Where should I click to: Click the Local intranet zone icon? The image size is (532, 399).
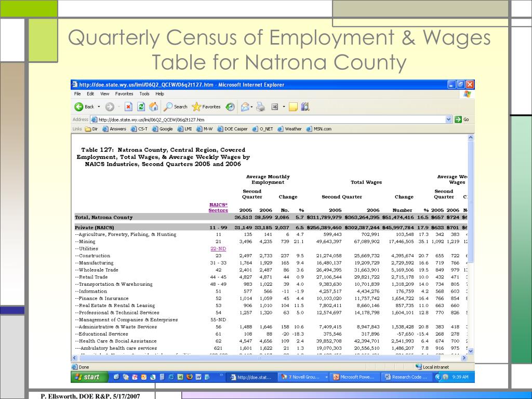point(419,367)
